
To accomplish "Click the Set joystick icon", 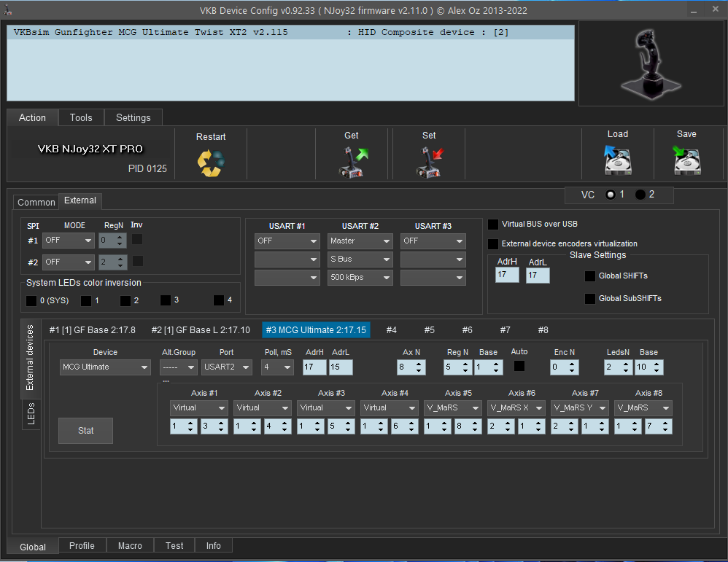I will pyautogui.click(x=430, y=162).
